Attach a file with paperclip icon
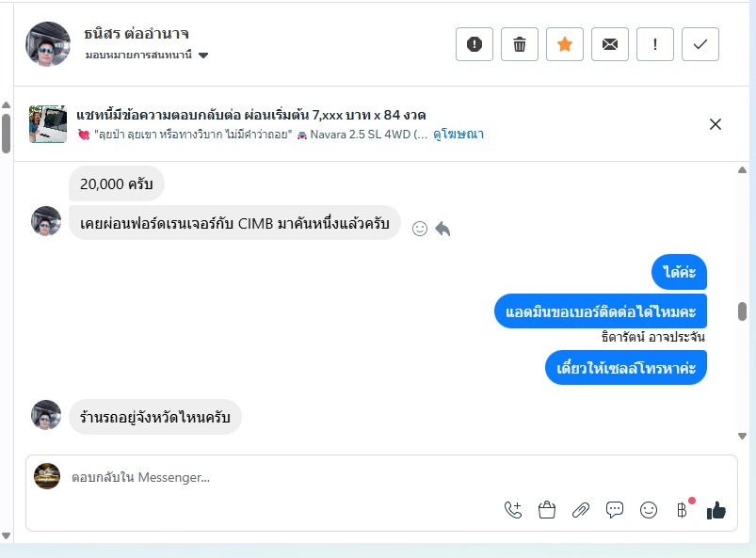The image size is (756, 558). pos(581,510)
